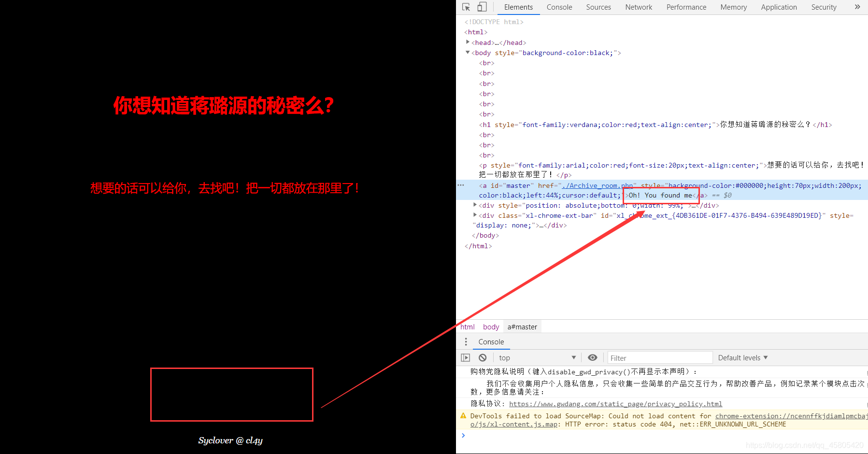868x454 pixels.
Task: Show the console sidebar
Action: pyautogui.click(x=465, y=357)
